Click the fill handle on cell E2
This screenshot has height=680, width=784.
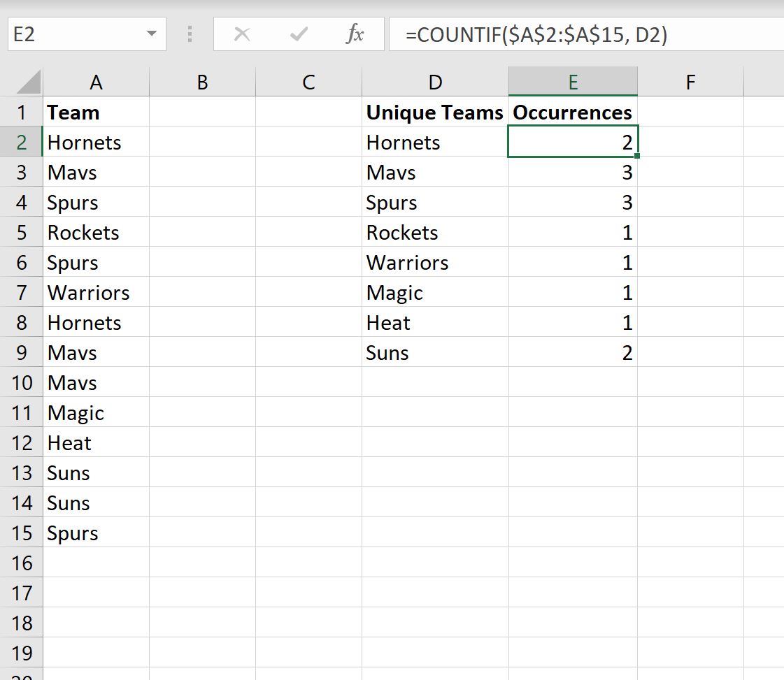pos(637,156)
